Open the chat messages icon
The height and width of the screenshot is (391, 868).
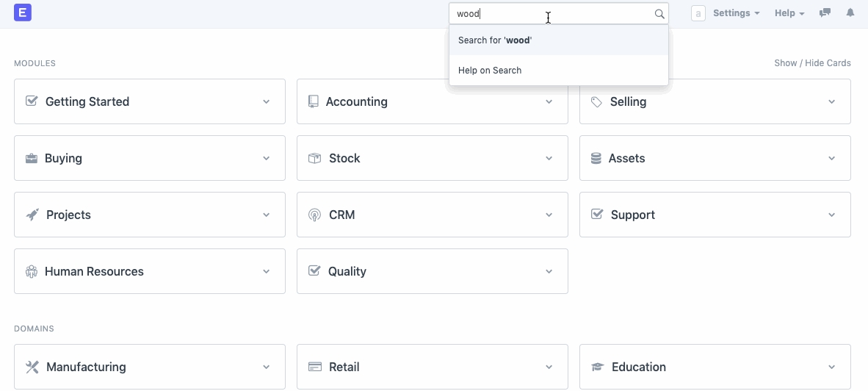[x=825, y=13]
